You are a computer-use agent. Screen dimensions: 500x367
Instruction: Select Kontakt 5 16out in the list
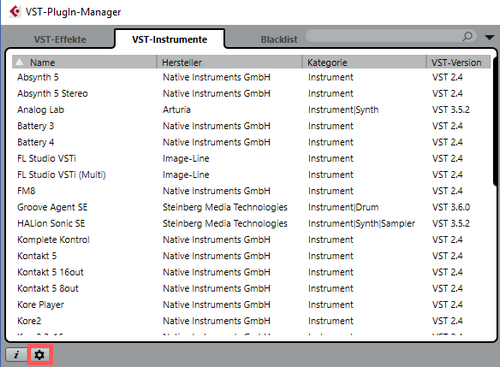(x=251, y=272)
